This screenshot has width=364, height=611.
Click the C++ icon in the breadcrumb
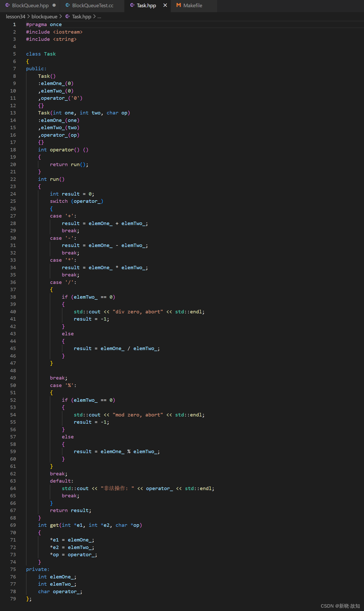[68, 17]
